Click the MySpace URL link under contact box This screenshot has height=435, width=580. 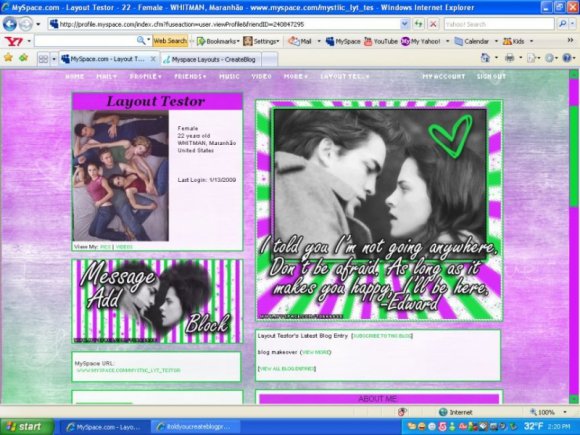[128, 370]
